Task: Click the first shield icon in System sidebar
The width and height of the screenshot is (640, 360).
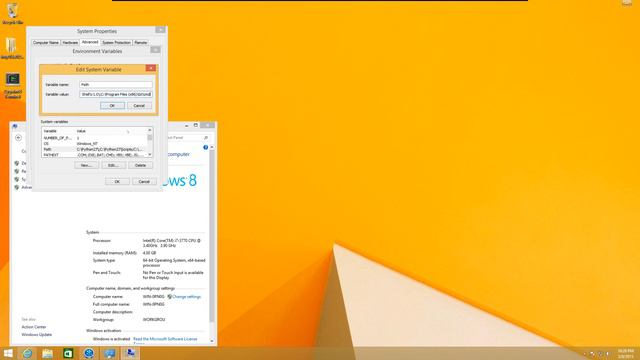Action: pyautogui.click(x=17, y=163)
